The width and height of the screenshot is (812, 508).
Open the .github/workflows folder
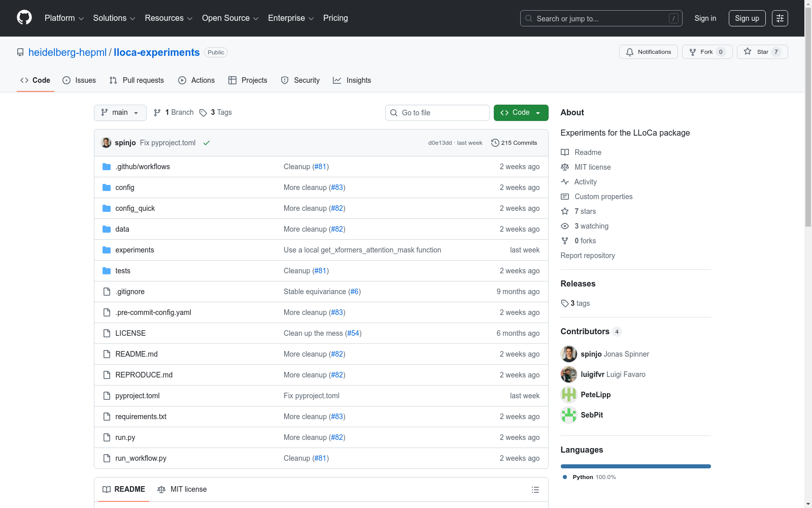coord(143,167)
